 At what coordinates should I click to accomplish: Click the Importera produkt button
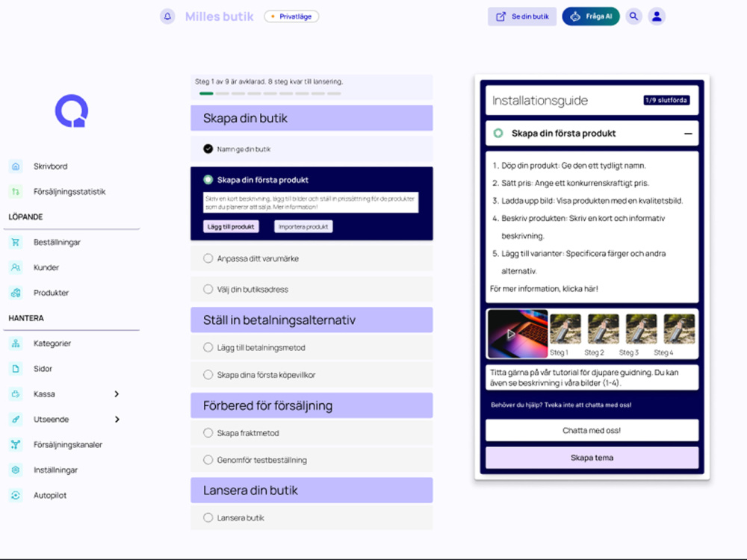pos(303,227)
